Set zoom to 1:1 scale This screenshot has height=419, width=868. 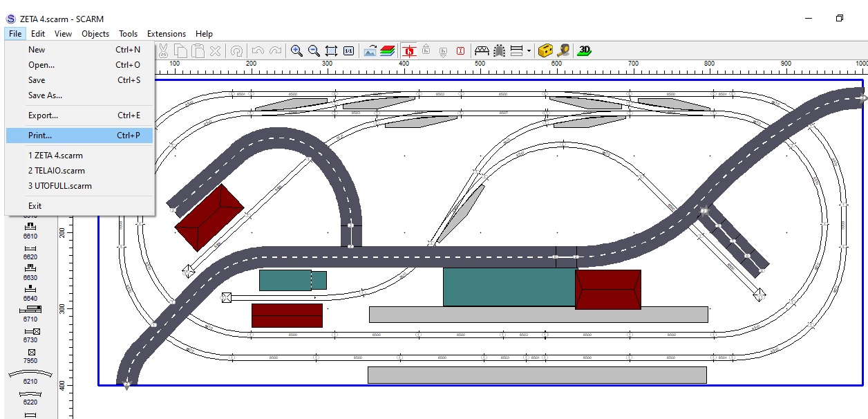348,50
